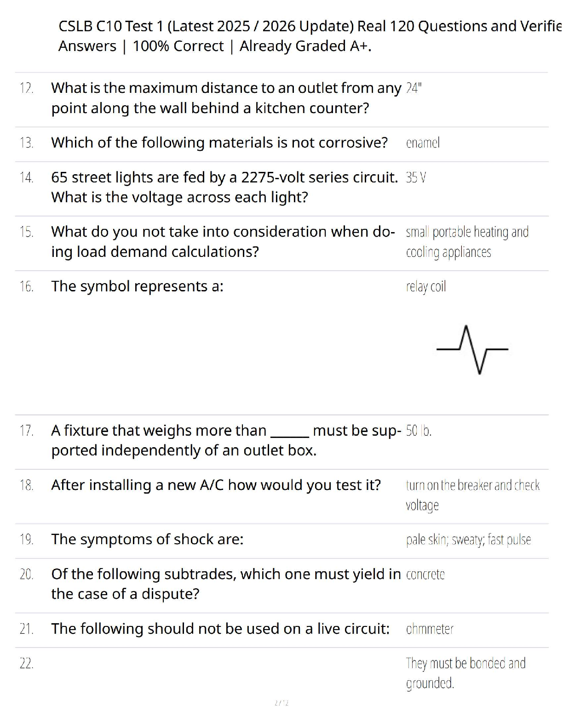Image resolution: width=563 pixels, height=728 pixels.
Task: Select the small portable heating appliances answer
Action: click(467, 242)
